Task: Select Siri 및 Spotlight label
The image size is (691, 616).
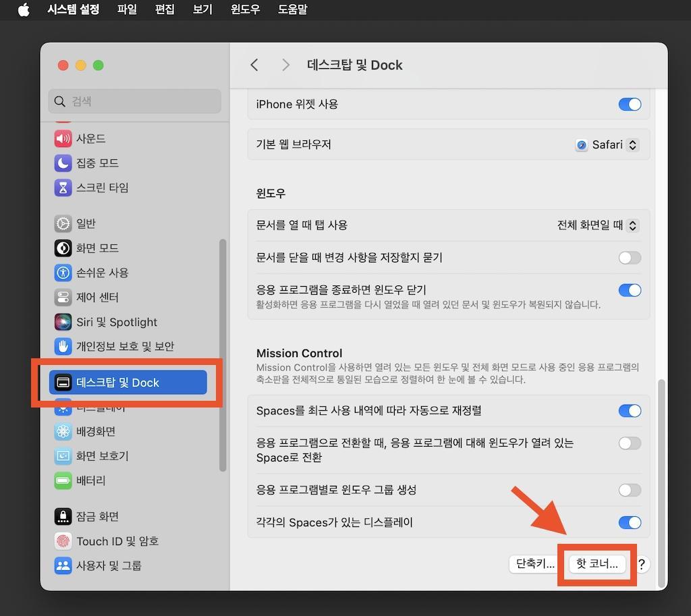Action: (x=117, y=322)
